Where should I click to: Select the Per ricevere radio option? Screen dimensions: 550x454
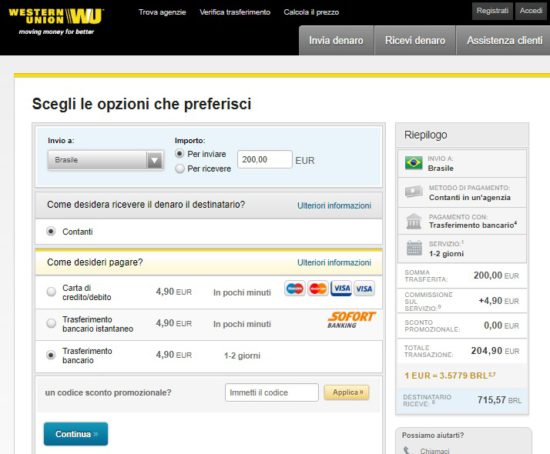(180, 169)
